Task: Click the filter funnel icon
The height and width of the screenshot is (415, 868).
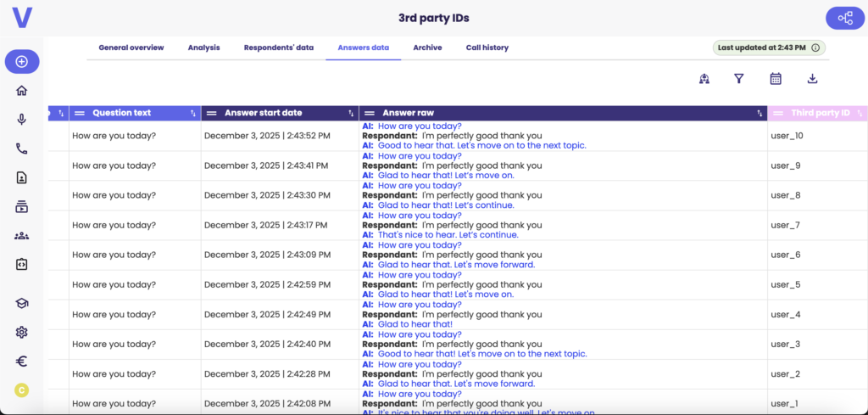Action: point(738,79)
